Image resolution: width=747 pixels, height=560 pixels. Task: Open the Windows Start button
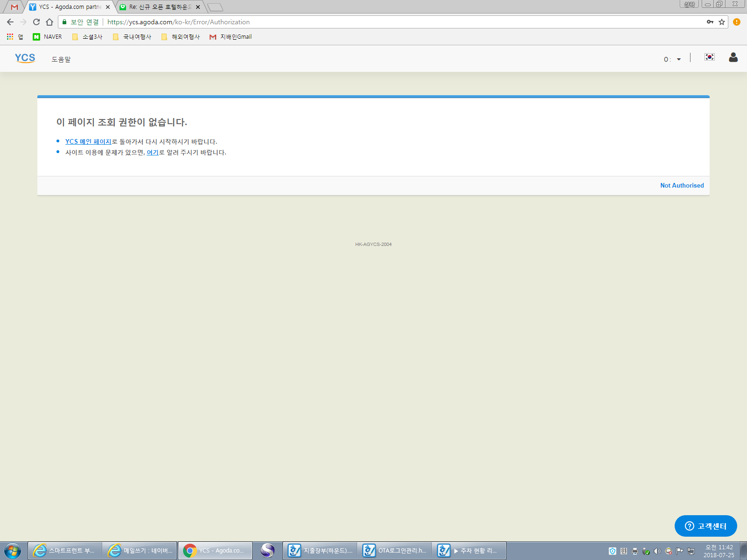click(x=13, y=551)
